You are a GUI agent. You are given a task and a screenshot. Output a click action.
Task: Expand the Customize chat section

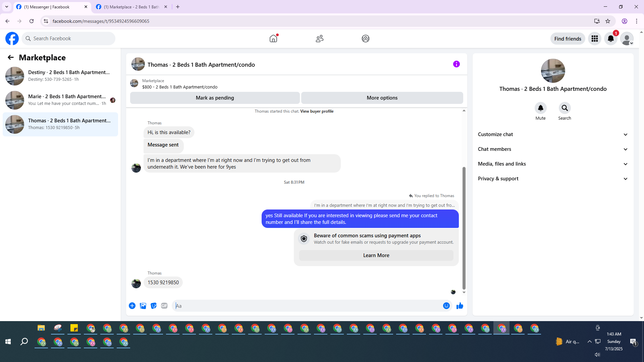point(553,134)
